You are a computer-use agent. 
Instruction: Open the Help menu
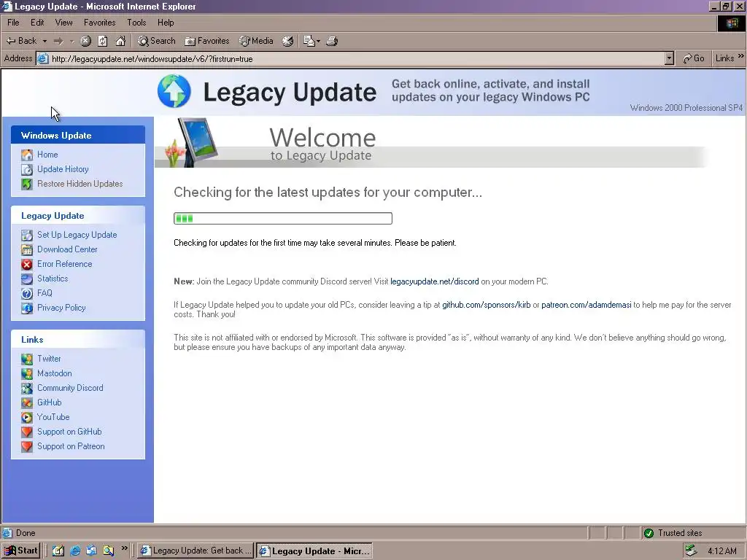(x=166, y=23)
